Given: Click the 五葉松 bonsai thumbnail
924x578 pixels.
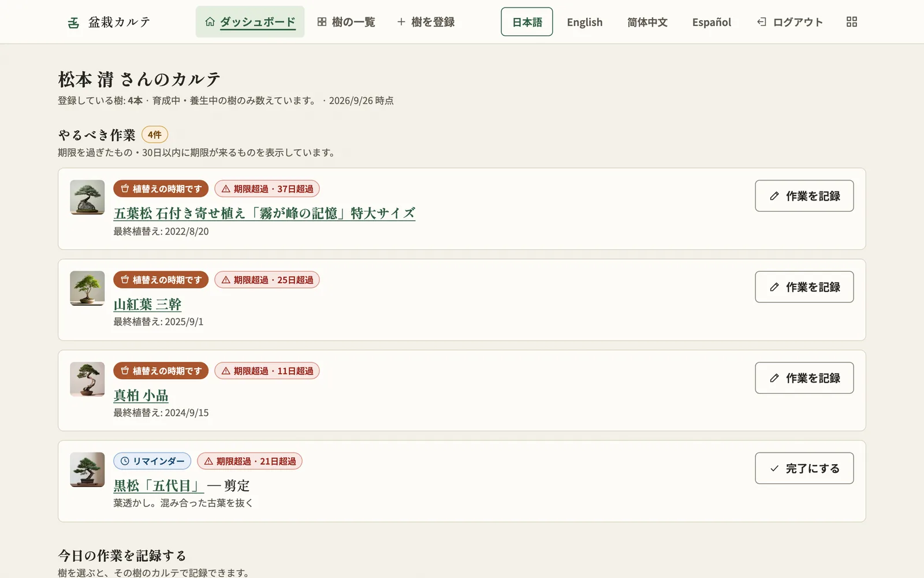Looking at the screenshot, I should (x=87, y=197).
